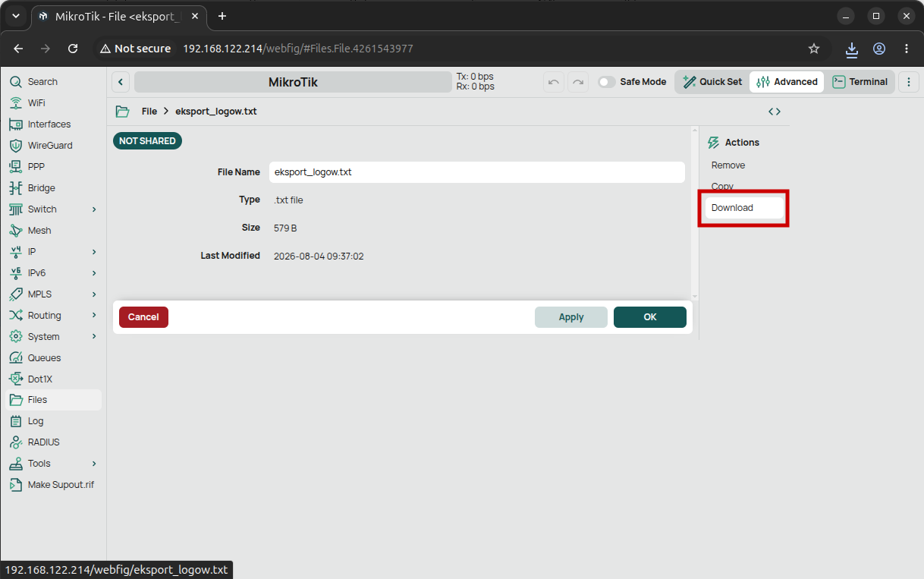Click the Not secure site indicator
Screen dimensions: 924x579
tap(136, 49)
